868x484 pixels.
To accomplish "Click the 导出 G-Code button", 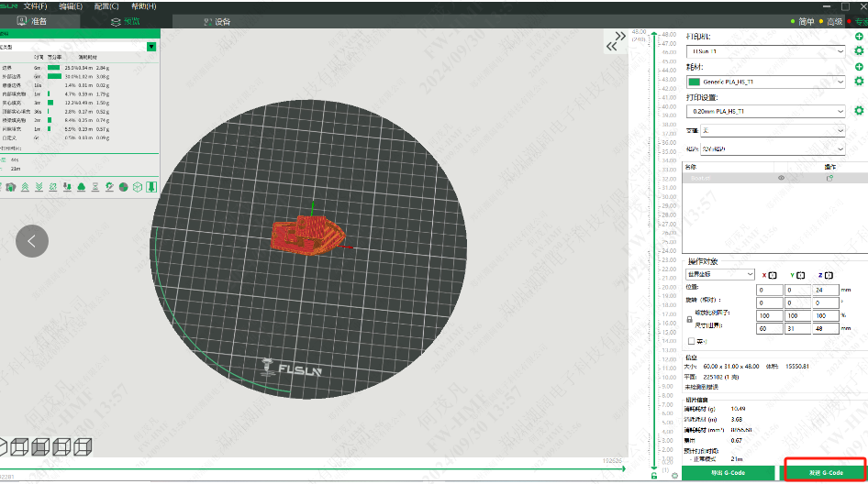I will (729, 473).
